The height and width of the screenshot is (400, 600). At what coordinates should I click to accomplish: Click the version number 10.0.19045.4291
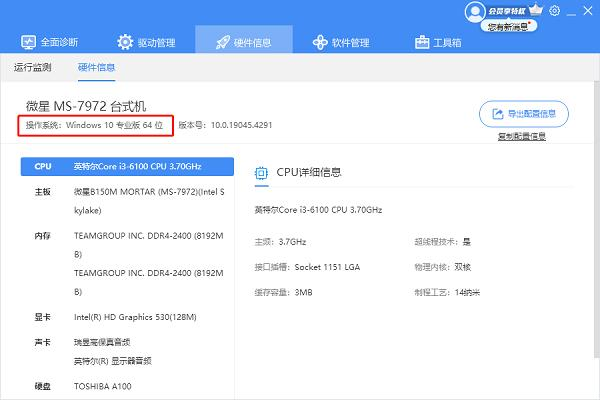(x=241, y=125)
